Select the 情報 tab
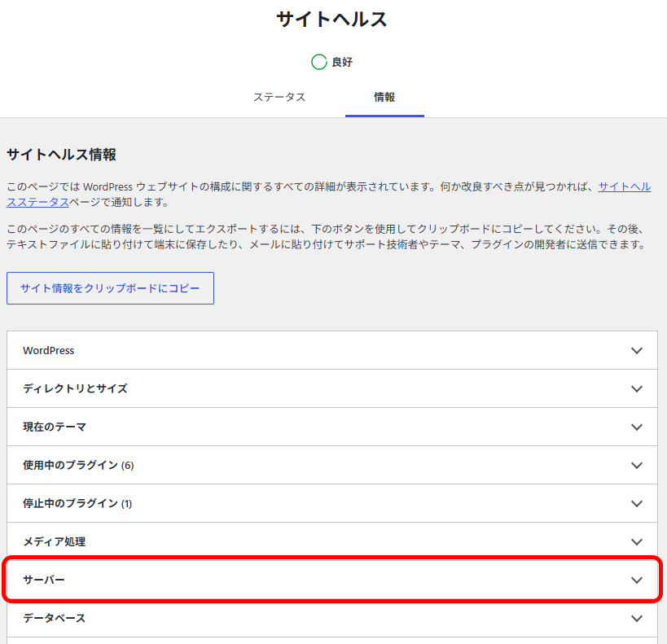 click(384, 98)
